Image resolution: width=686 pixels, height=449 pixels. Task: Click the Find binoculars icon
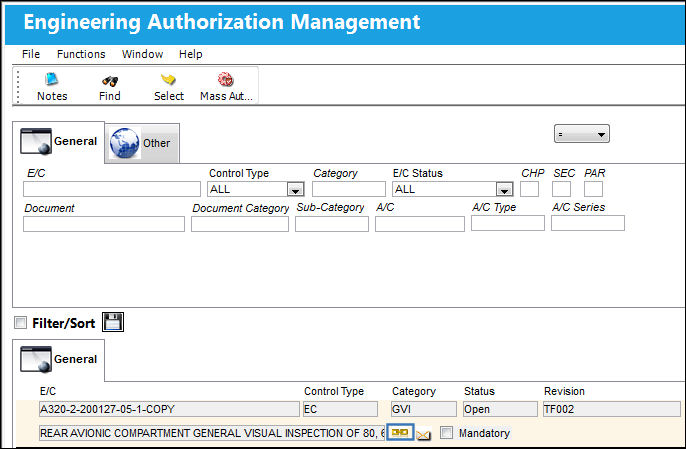(110, 81)
